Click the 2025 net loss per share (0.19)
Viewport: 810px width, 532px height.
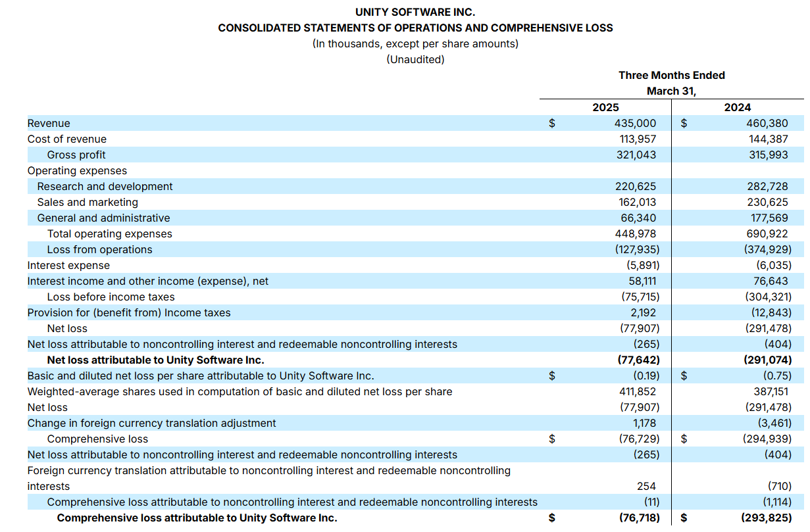[642, 375]
